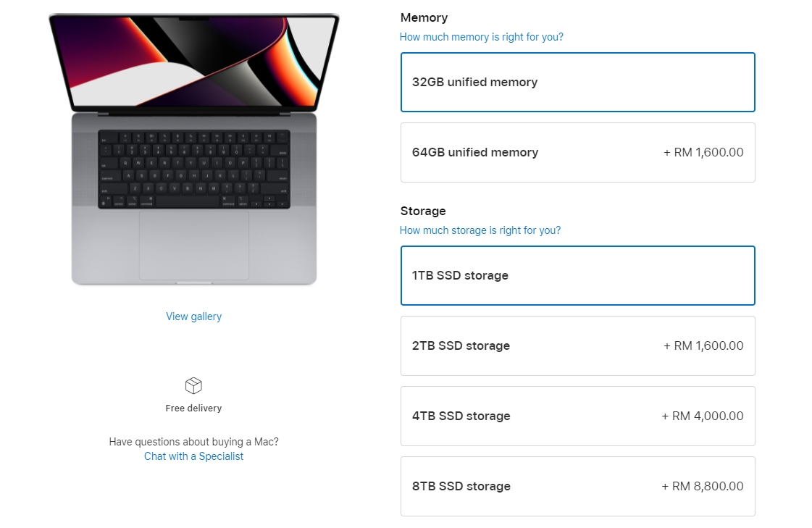The width and height of the screenshot is (812, 528).
Task: Open 'How much storage is right for you?'
Action: click(x=480, y=230)
